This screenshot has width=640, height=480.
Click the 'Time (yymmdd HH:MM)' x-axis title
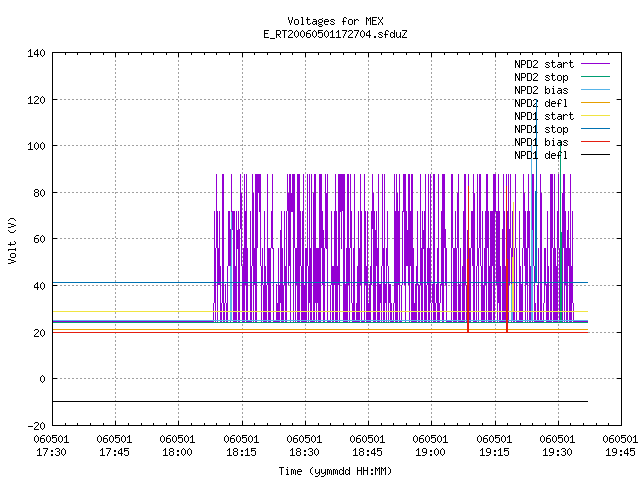pos(335,471)
